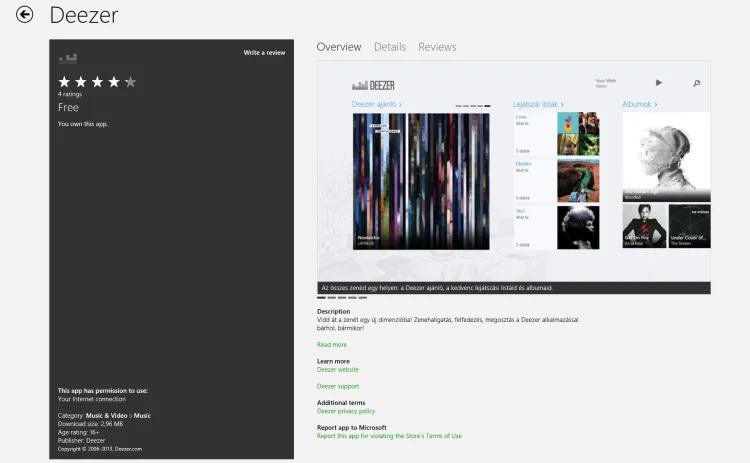
Task: Click the first rating star
Action: [x=64, y=82]
